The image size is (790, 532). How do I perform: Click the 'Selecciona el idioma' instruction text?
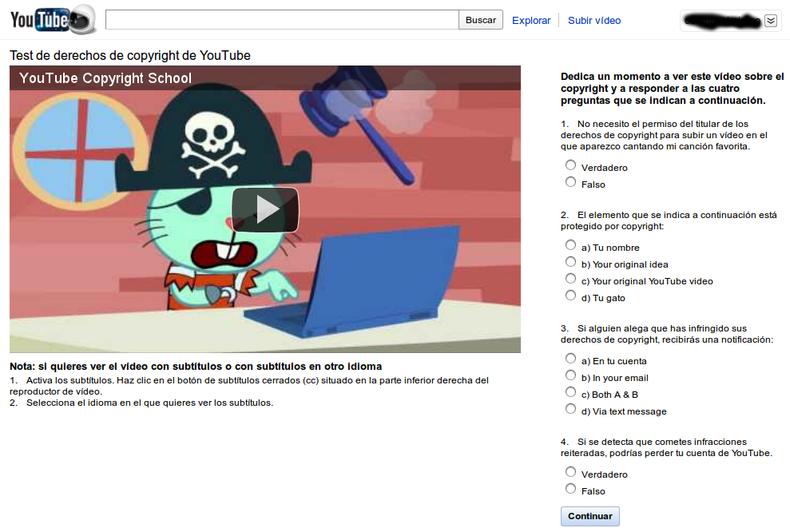pos(141,403)
